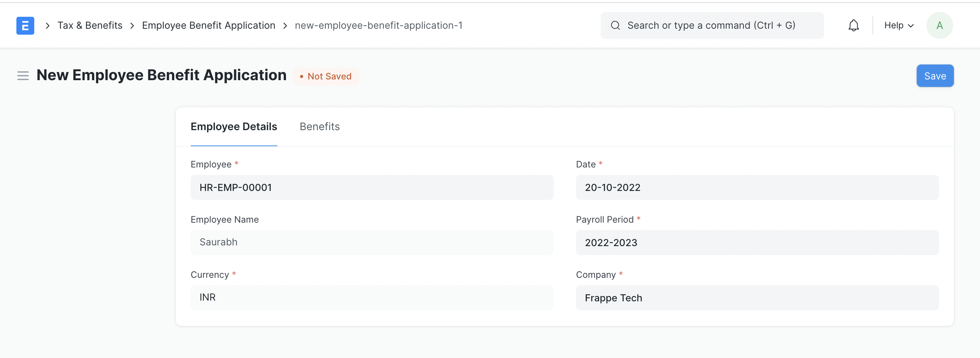Open the Help dropdown
This screenshot has width=980, height=358.
[898, 25]
